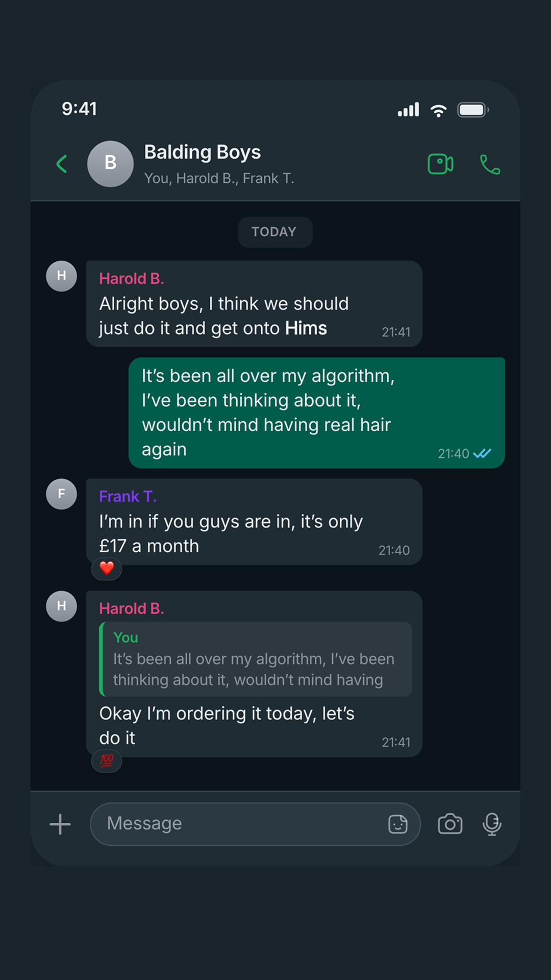This screenshot has width=551, height=980.
Task: Tap the bold Hims text
Action: [306, 328]
